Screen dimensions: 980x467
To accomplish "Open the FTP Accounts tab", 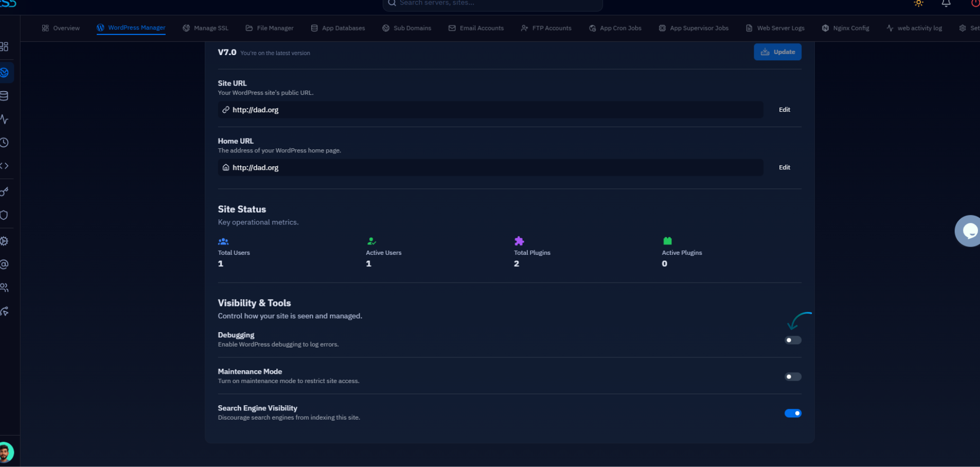I will click(x=546, y=28).
